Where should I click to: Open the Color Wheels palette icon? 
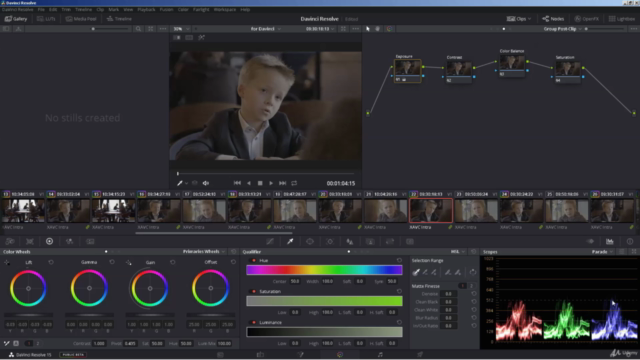click(x=49, y=242)
